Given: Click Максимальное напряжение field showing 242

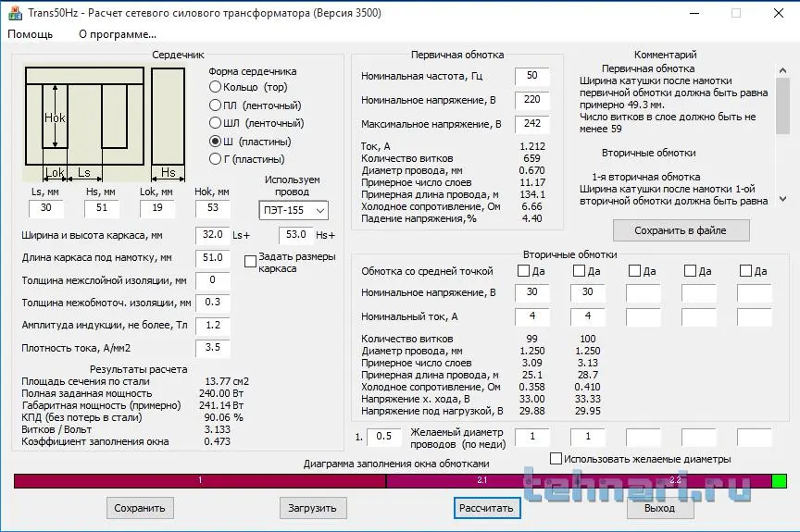Looking at the screenshot, I should tap(532, 124).
